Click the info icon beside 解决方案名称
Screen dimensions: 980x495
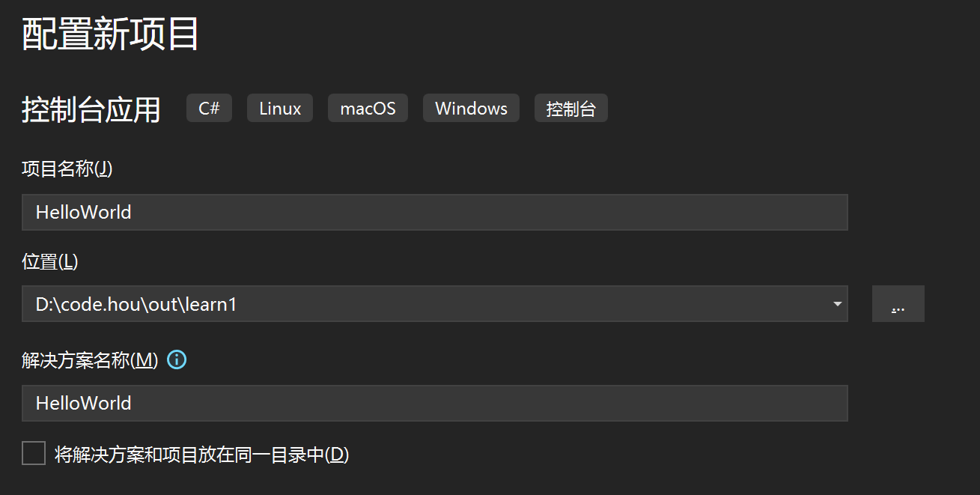click(x=177, y=360)
